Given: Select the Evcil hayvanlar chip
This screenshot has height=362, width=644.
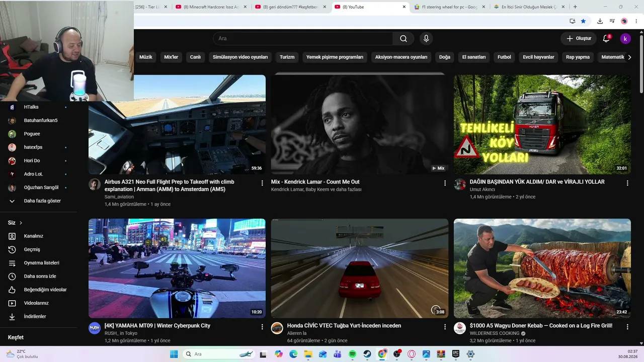Looking at the screenshot, I should point(538,57).
